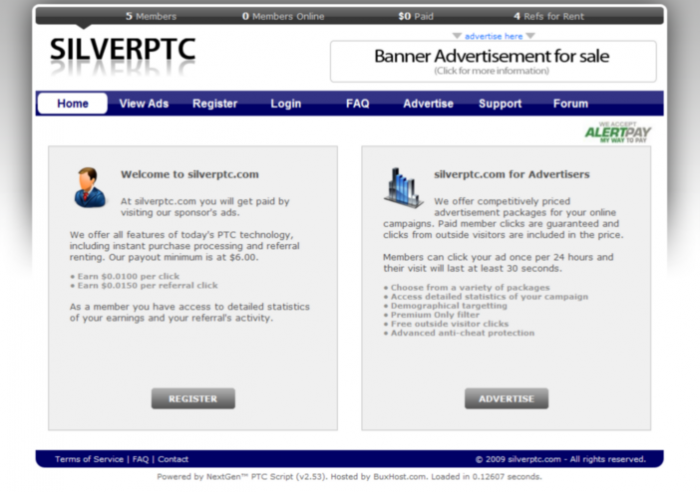Open the FAQ link in footer
The width and height of the screenshot is (700, 492).
140,459
